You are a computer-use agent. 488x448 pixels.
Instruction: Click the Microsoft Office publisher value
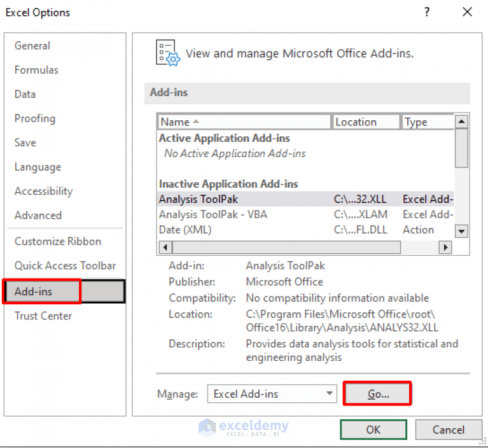(284, 282)
